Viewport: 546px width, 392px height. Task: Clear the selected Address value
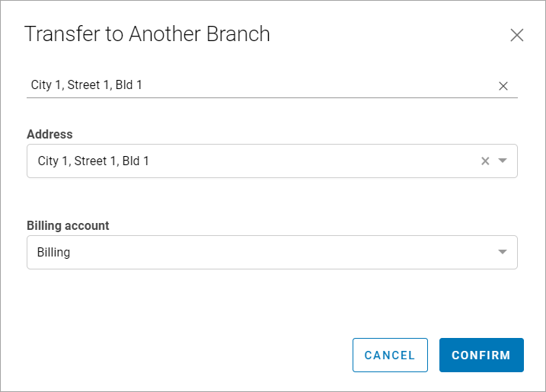tap(485, 161)
